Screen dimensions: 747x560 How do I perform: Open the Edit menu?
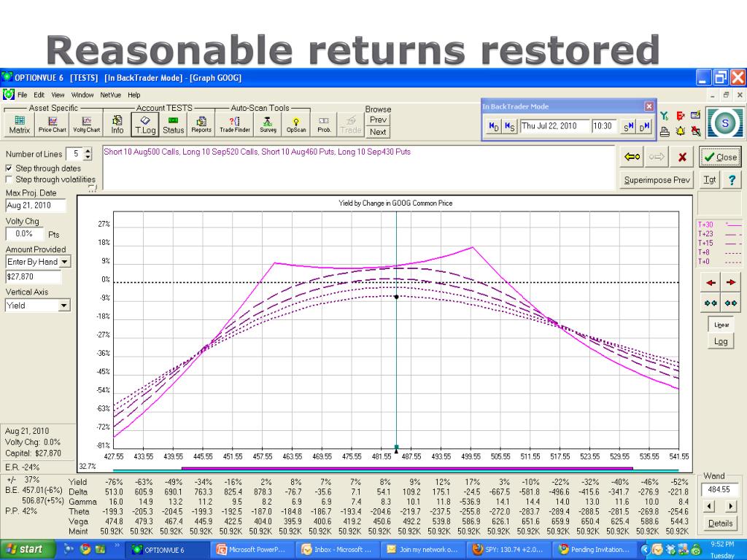[x=39, y=95]
